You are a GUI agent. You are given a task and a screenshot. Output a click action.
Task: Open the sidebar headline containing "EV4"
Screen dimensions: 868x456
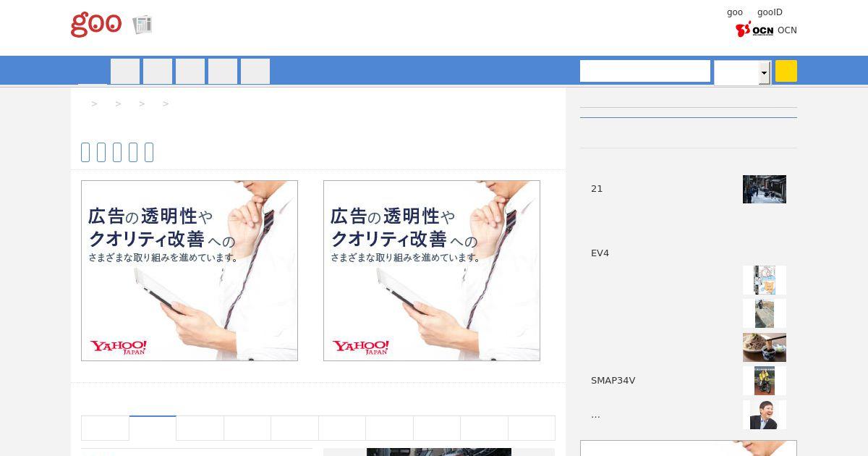(x=600, y=253)
